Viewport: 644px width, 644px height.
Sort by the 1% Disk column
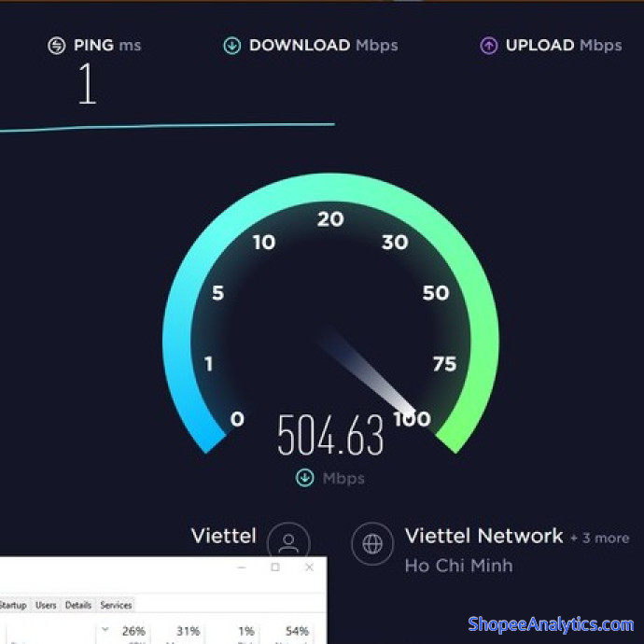tap(245, 631)
